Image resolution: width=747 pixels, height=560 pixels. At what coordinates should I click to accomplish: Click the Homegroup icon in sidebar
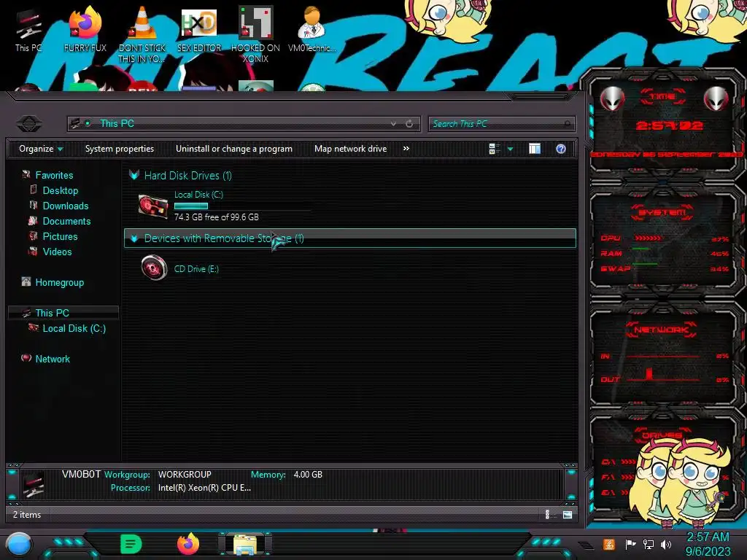click(x=26, y=282)
